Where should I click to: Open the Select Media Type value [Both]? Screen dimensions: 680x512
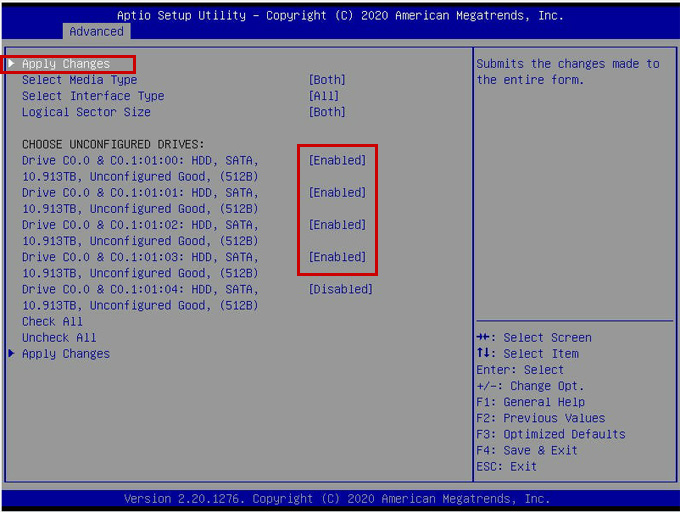[327, 80]
